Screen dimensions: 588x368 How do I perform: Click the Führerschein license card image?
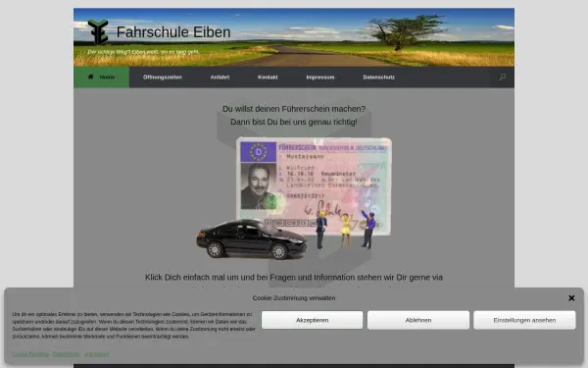click(314, 185)
